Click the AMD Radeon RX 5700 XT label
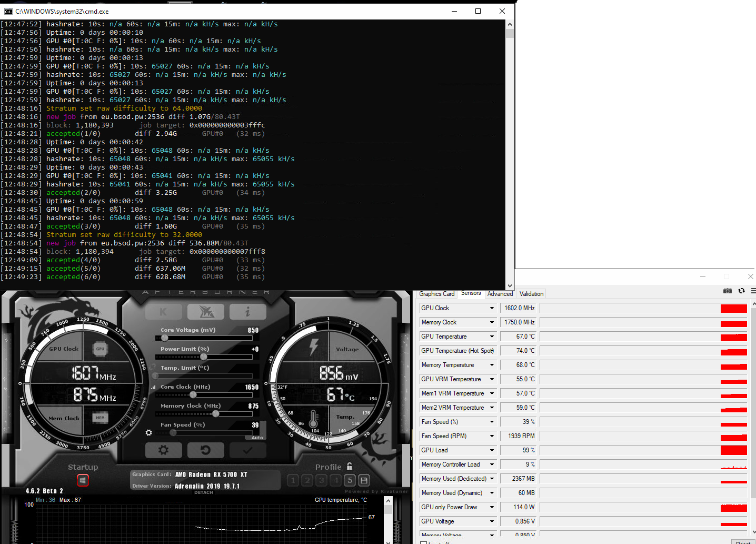The width and height of the screenshot is (756, 544). [x=211, y=474]
